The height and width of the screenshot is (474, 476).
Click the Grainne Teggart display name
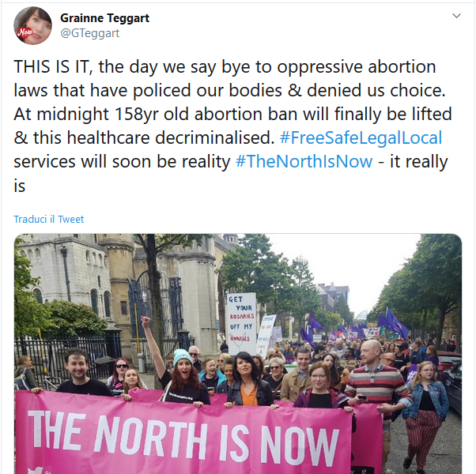pos(104,18)
